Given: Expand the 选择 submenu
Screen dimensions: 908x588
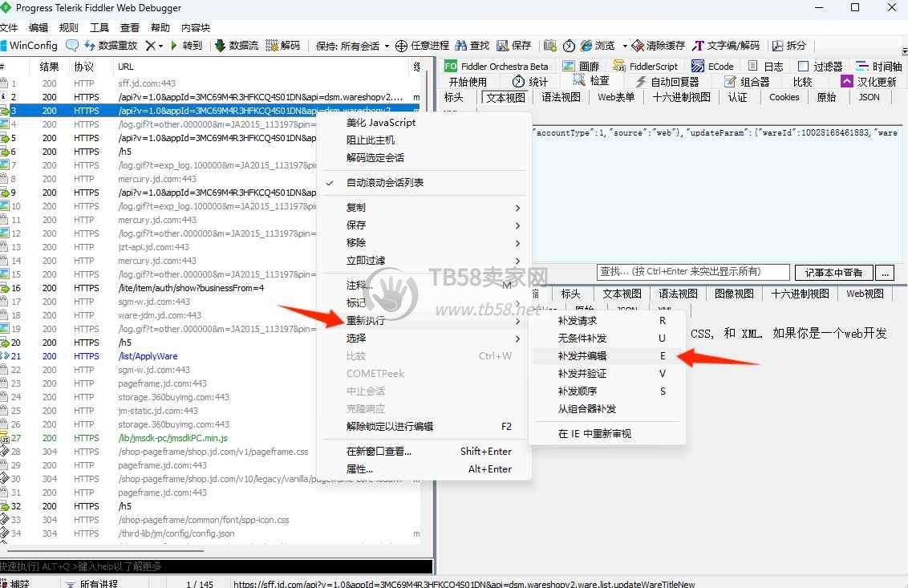Looking at the screenshot, I should point(424,338).
